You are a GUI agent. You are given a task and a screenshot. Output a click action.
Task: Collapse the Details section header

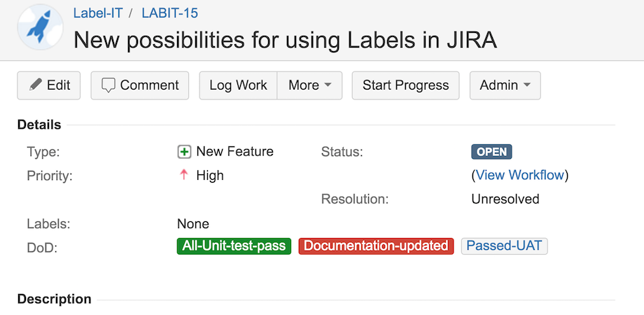point(39,125)
